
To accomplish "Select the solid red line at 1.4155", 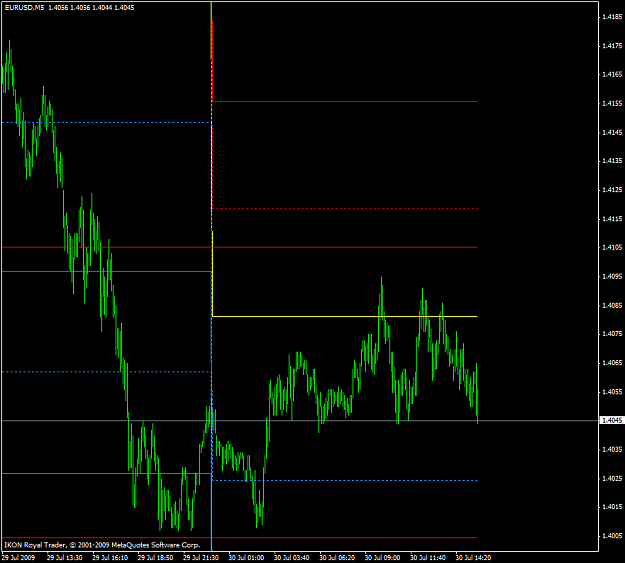I will (345, 102).
